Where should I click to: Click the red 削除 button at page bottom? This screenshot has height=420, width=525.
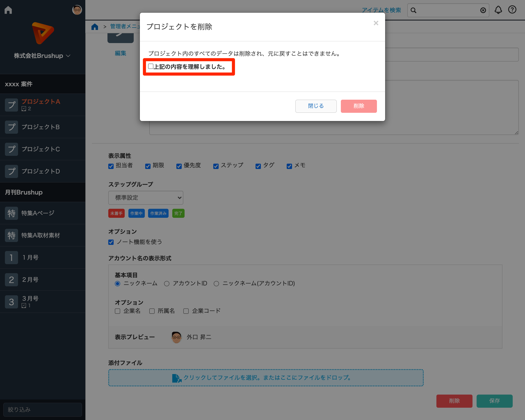pyautogui.click(x=454, y=401)
